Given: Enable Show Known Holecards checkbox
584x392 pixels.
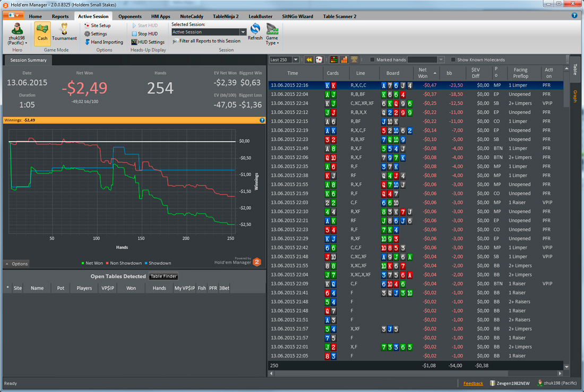Looking at the screenshot, I should [x=453, y=59].
